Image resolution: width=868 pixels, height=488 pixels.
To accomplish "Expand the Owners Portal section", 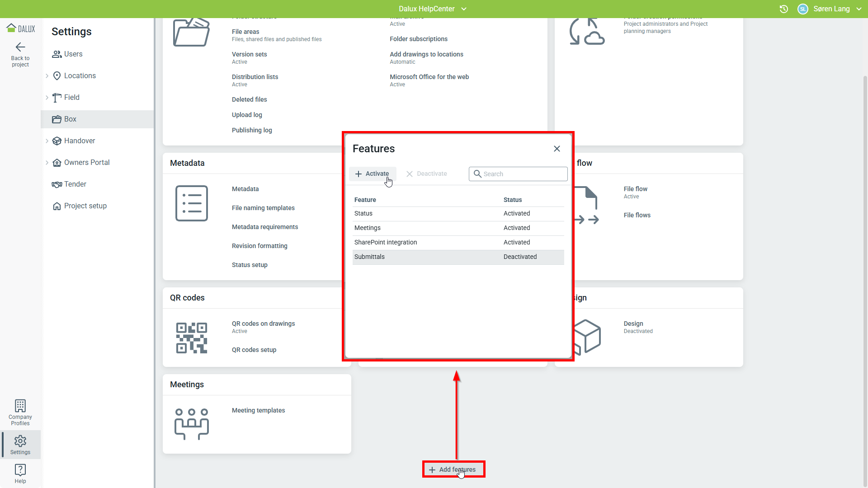I will (x=47, y=163).
